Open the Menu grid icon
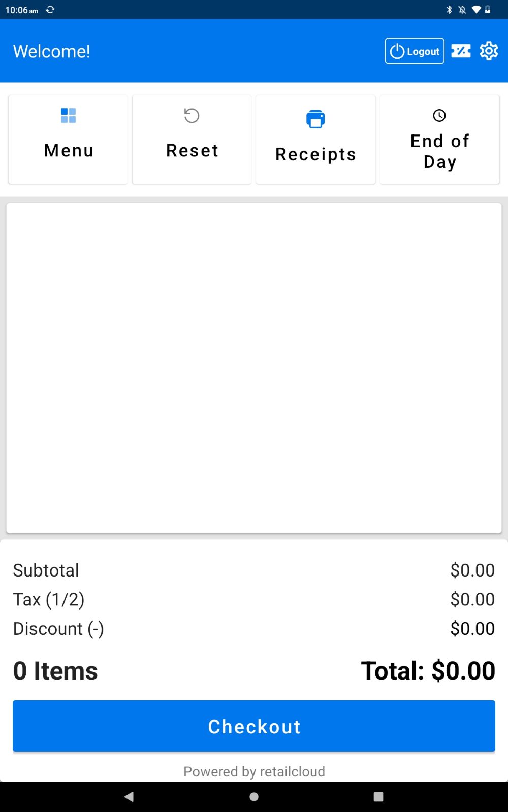The width and height of the screenshot is (508, 812). coord(68,115)
